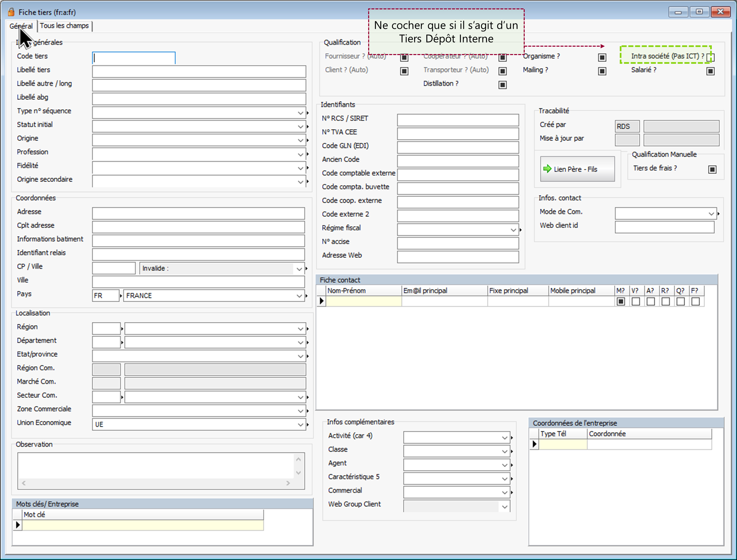Image resolution: width=737 pixels, height=560 pixels.
Task: Check the Intra société (Pas ICT) checkbox
Action: click(x=710, y=57)
